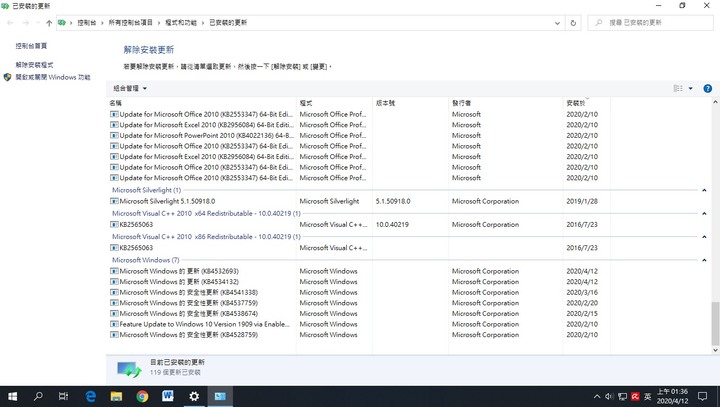The width and height of the screenshot is (720, 407).
Task: Click Microsoft Silverlight (1) group heading
Action: click(146, 190)
